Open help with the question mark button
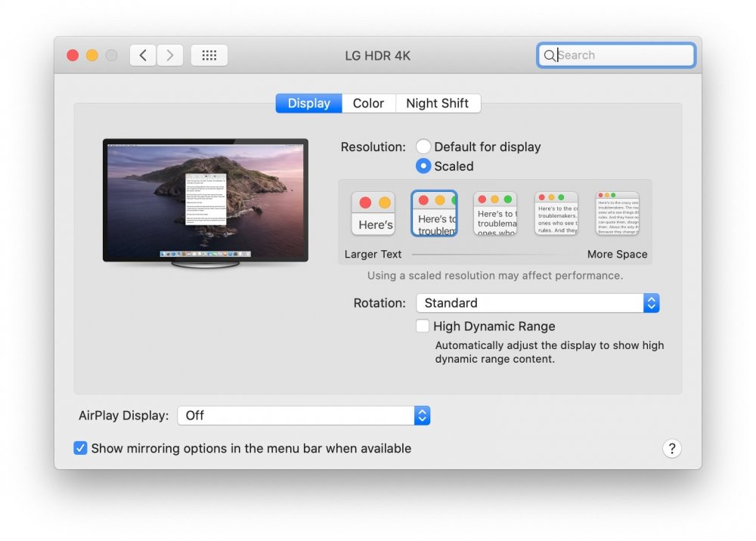The width and height of the screenshot is (756, 541). (x=671, y=449)
